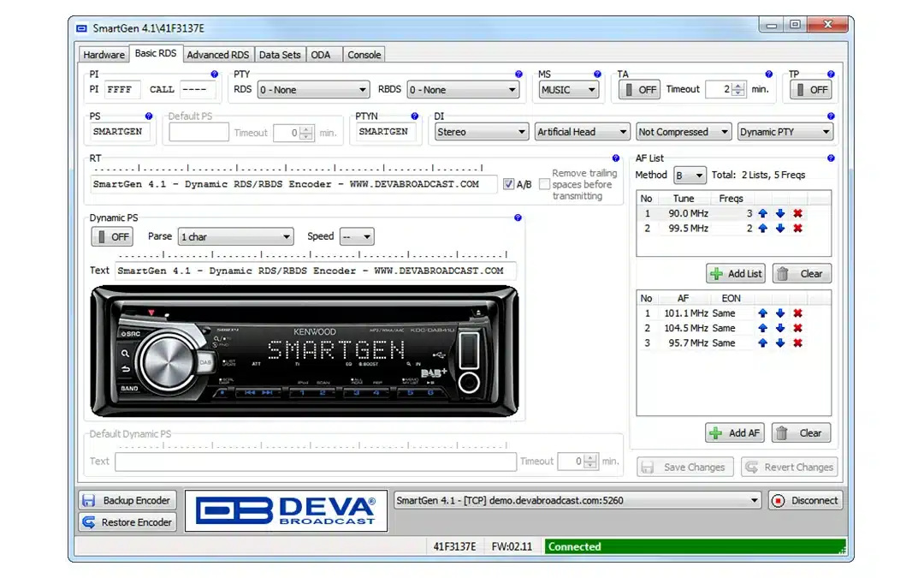Screen dimensions: 924x578
Task: Open the Stereo DI dropdown
Action: click(481, 132)
